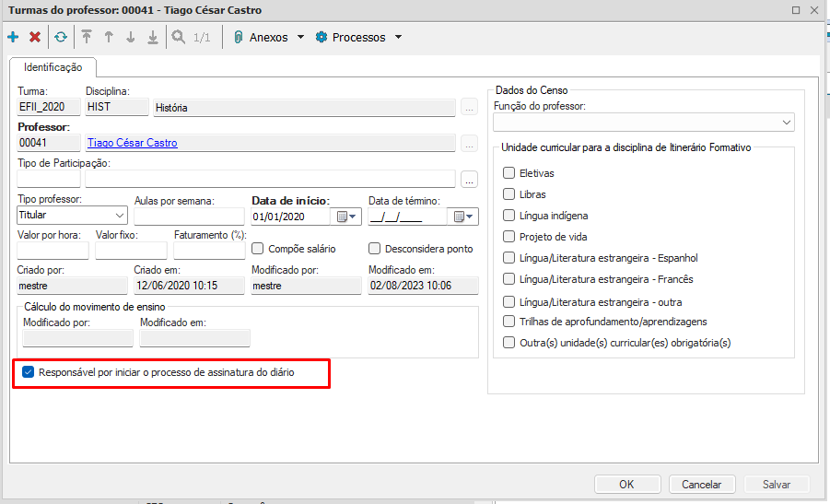Select the Identificação tab
Image resolution: width=830 pixels, height=504 pixels.
pos(53,67)
